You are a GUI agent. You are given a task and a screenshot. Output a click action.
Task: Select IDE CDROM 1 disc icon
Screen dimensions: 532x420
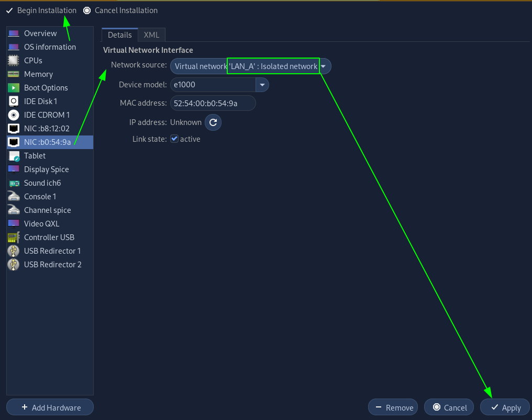coord(14,115)
